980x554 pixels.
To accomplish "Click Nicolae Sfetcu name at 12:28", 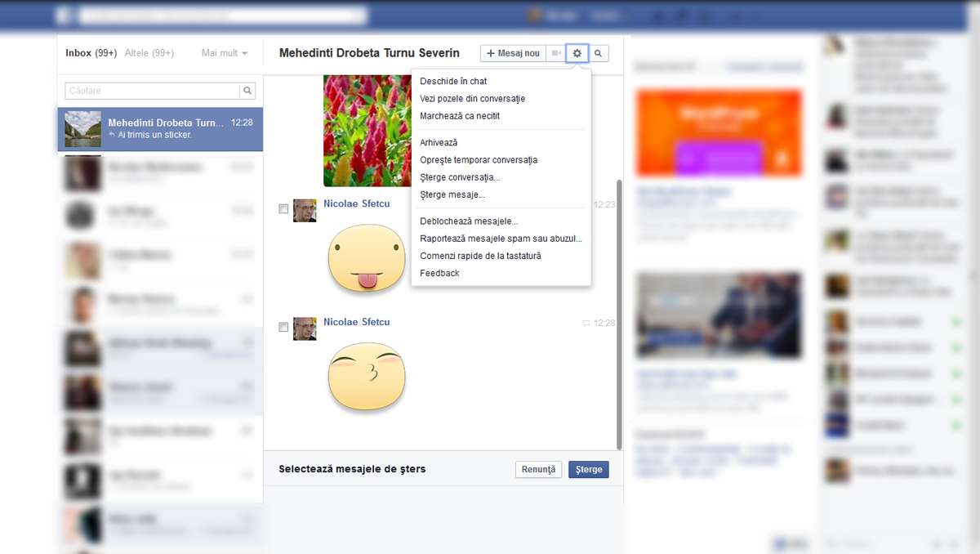I will (x=356, y=322).
